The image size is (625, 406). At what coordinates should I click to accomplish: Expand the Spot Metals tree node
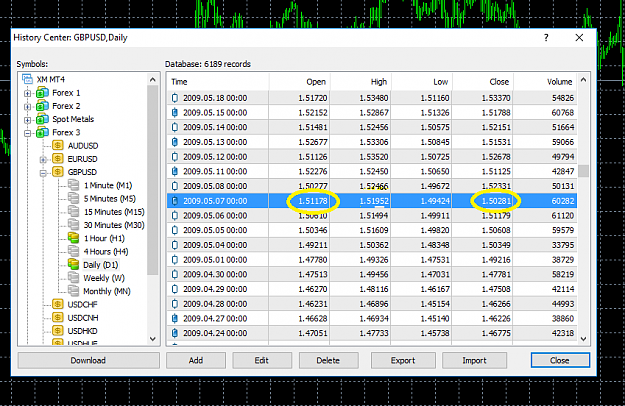coord(27,120)
